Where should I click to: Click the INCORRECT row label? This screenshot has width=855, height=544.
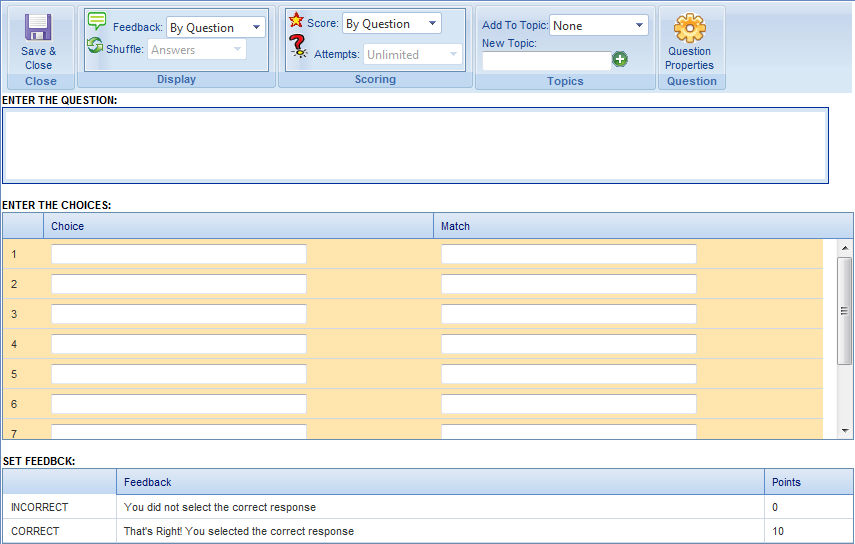39,507
